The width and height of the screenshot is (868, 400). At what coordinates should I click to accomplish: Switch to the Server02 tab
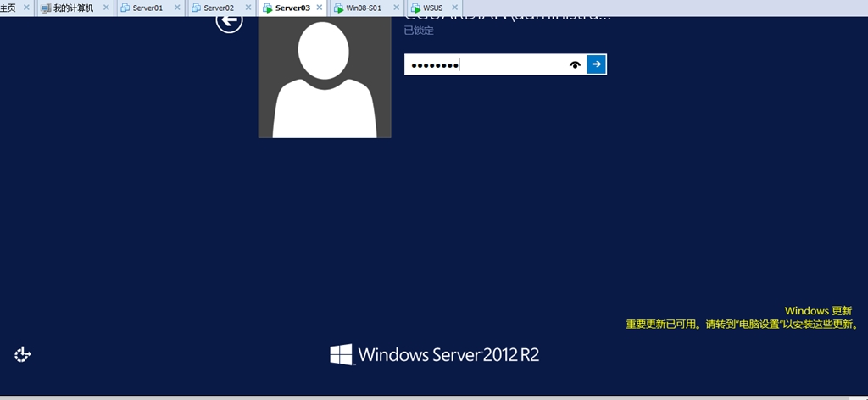(x=221, y=8)
